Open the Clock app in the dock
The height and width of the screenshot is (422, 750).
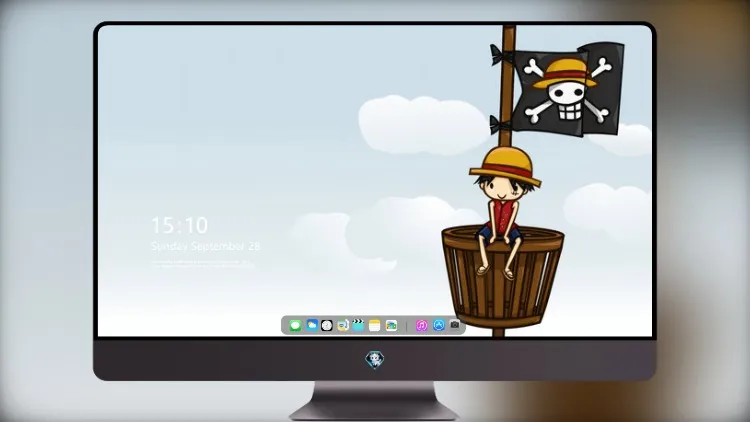327,325
